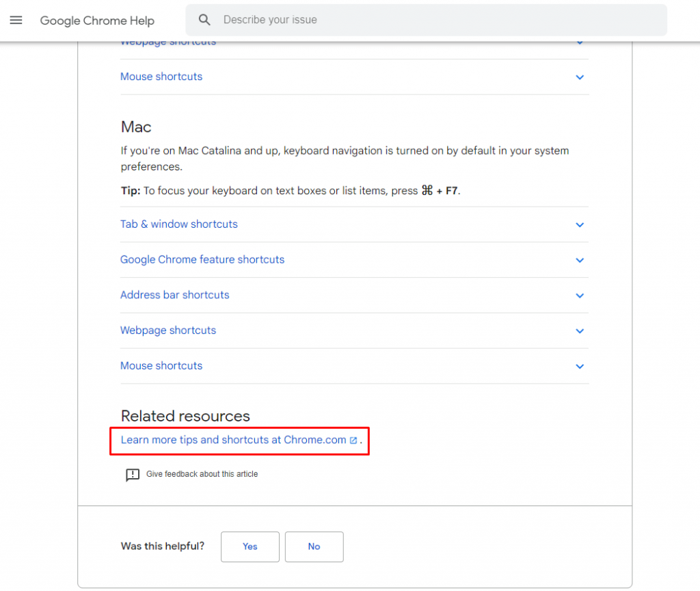Screen dimensions: 700x591
Task: Answer Yes to 'Was this helpful?'
Action: 250,547
